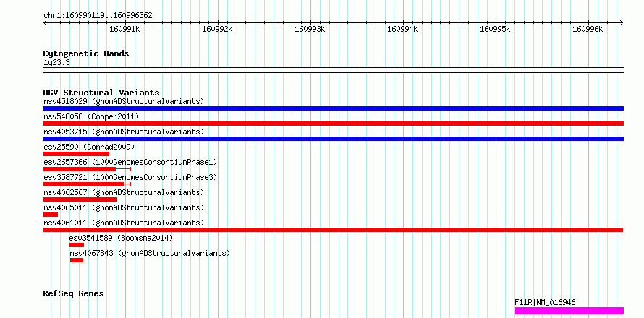Open nsv4065011 (gnomADStructuralVariants) label
Image resolution: width=644 pixels, height=318 pixels.
tap(124, 207)
